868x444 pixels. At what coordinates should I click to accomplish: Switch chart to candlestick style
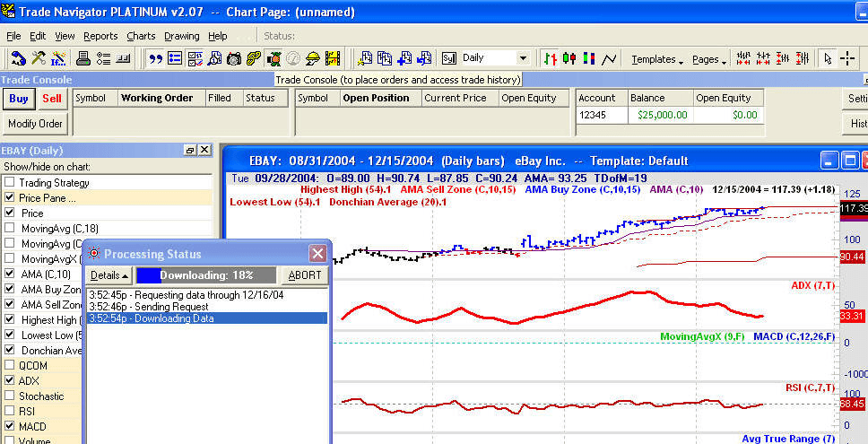570,58
